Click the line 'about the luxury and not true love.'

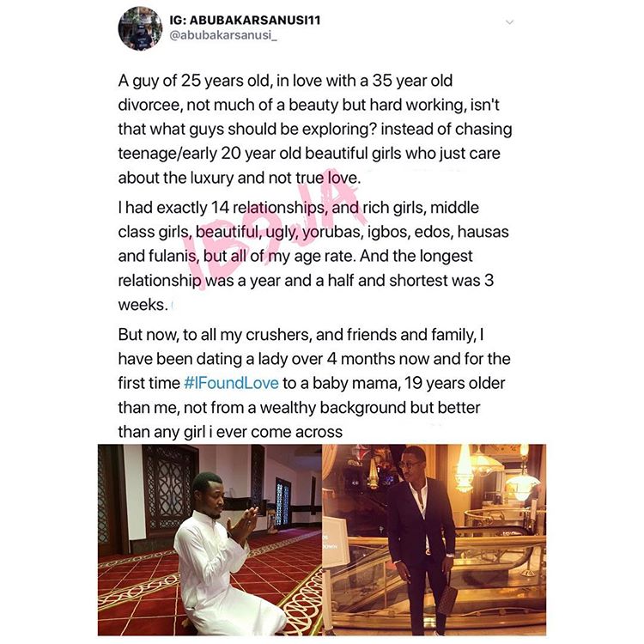pyautogui.click(x=240, y=178)
